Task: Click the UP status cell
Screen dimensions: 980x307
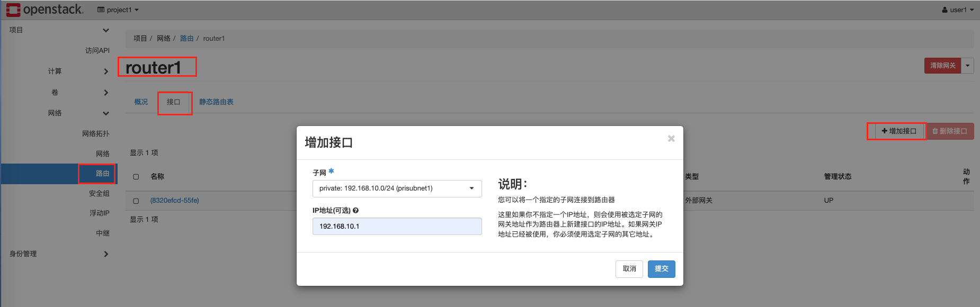Action: [x=828, y=201]
